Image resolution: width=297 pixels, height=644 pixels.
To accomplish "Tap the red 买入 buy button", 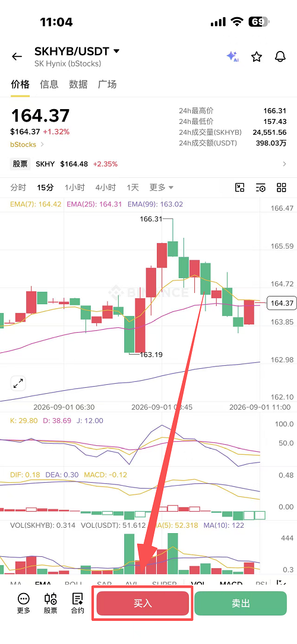I will 143,603.
